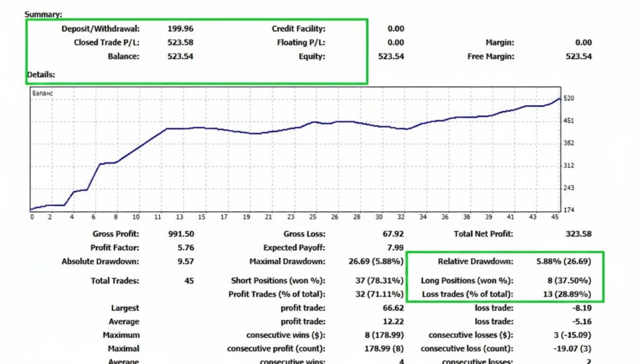The width and height of the screenshot is (638, 364).
Task: Click the Profit Factor value 5.76
Action: [186, 248]
